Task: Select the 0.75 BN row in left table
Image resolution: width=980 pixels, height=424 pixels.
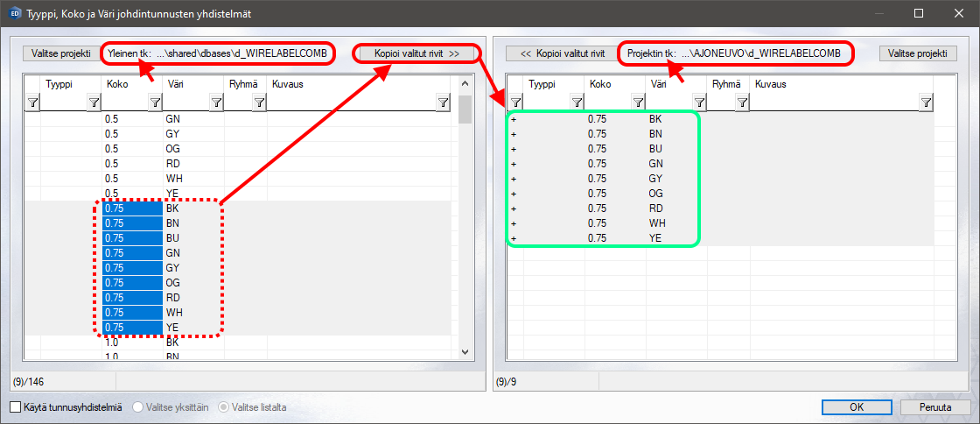Action: coord(238,223)
